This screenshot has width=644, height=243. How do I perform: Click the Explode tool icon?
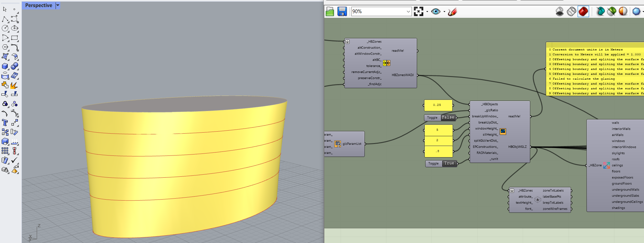click(14, 85)
